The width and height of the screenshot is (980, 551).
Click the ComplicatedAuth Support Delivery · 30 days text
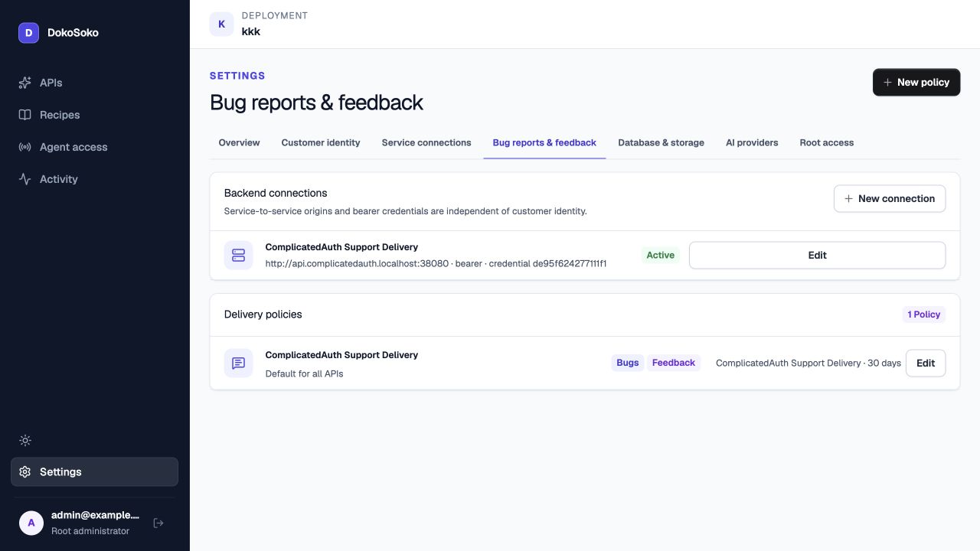(808, 363)
